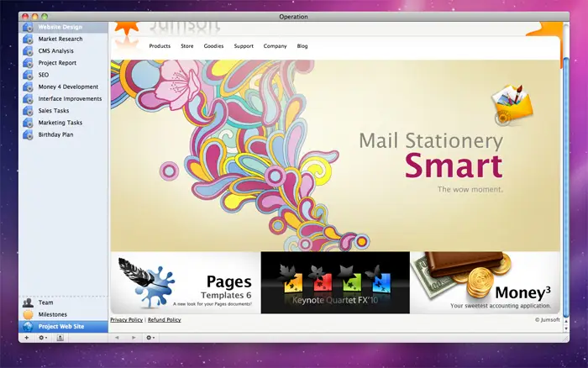Open the Company navigation item
The image size is (588, 368).
275,46
